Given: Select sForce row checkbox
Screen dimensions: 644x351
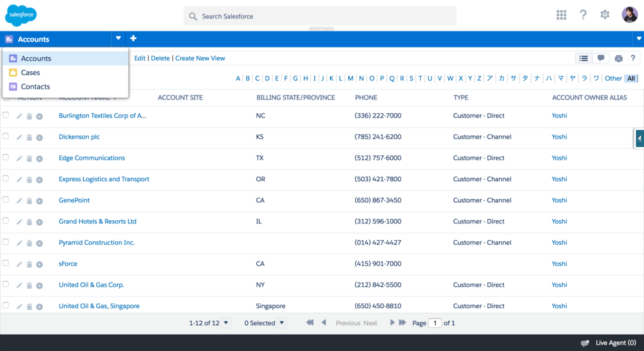Looking at the screenshot, I should (6, 263).
